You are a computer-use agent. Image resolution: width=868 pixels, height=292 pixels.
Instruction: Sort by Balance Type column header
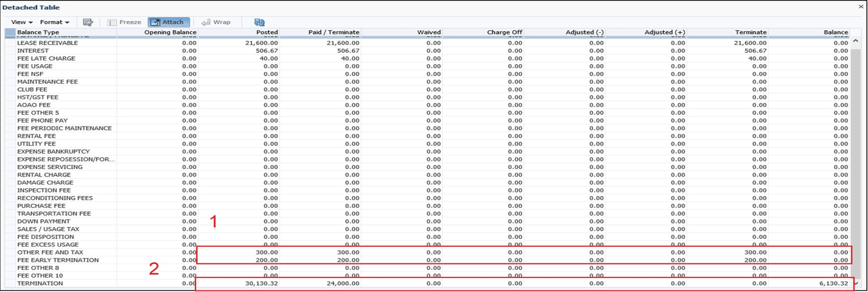[x=66, y=32]
